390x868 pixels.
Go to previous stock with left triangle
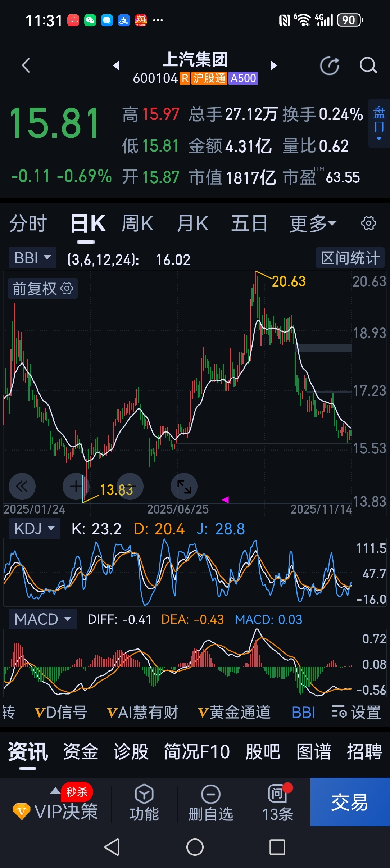(116, 65)
